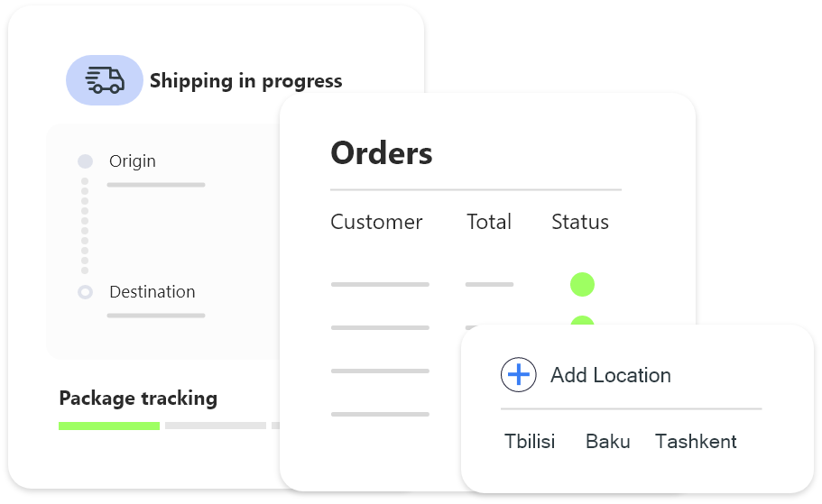Click the Destination hollow circle marker
This screenshot has height=504, width=822.
(85, 292)
